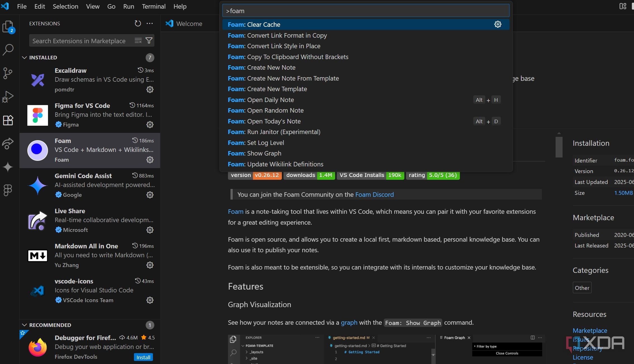Open manage gear for Foam extension
Viewport: 634px width, 364px height.
point(150,160)
